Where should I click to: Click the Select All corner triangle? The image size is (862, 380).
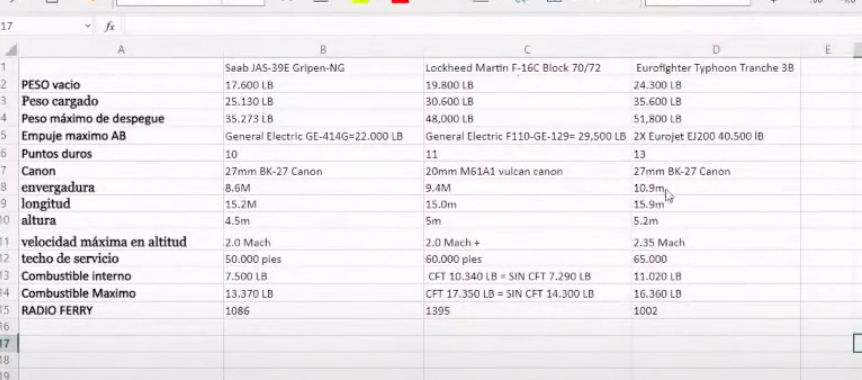pyautogui.click(x=11, y=50)
